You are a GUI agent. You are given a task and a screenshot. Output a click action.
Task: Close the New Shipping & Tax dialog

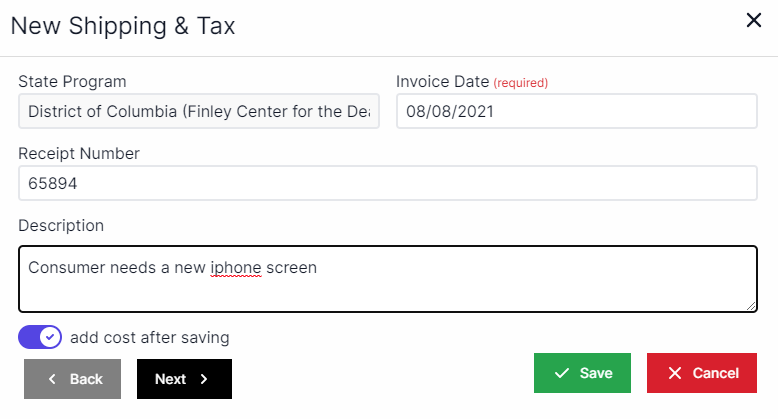pos(754,20)
